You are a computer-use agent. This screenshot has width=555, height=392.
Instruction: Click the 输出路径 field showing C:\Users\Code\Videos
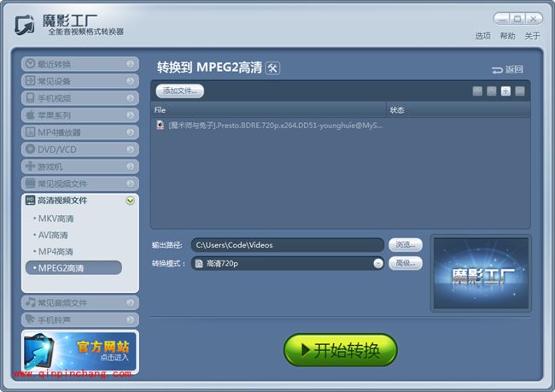[288, 245]
